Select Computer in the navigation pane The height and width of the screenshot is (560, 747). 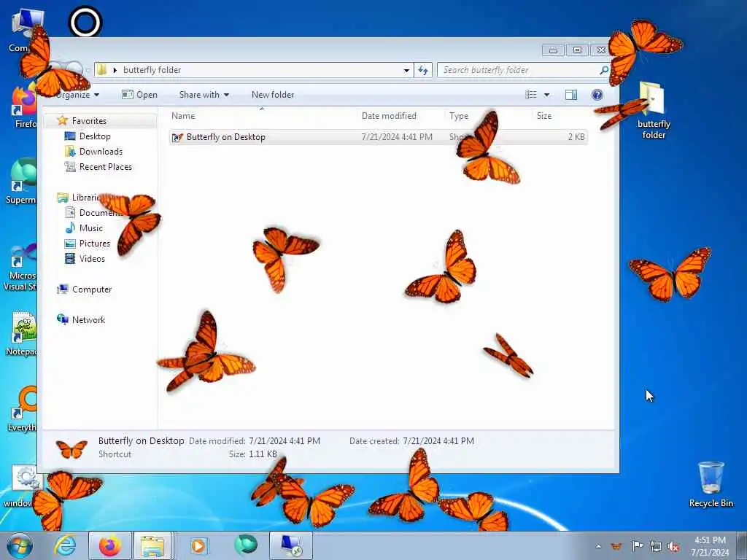click(x=91, y=289)
